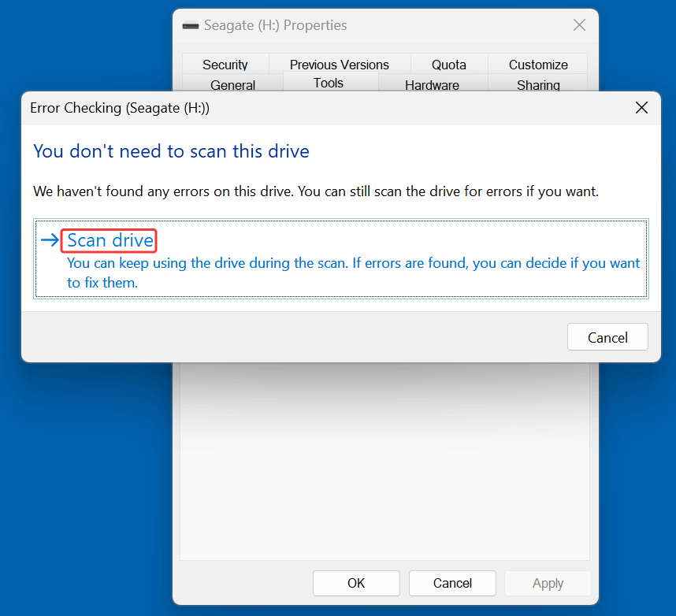This screenshot has height=616, width=676.
Task: Switch to the Sharing tab
Action: pyautogui.click(x=537, y=84)
